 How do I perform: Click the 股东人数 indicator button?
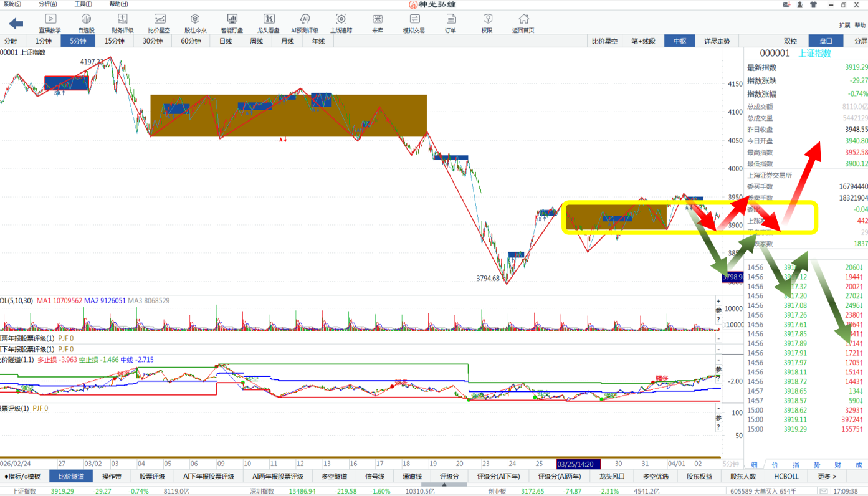click(743, 477)
